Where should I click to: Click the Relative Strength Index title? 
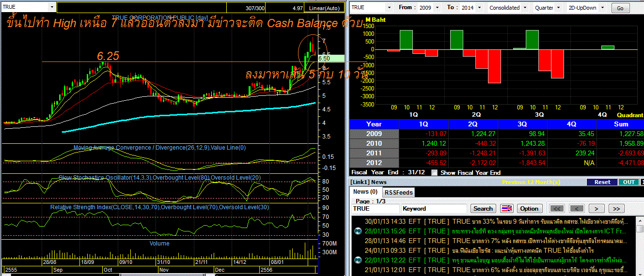pyautogui.click(x=160, y=207)
